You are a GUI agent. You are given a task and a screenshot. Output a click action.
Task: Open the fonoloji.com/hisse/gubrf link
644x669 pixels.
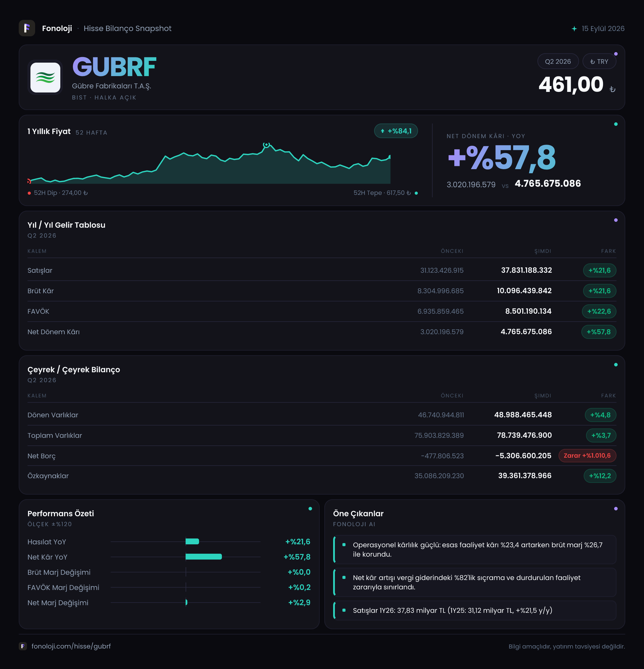[71, 646]
